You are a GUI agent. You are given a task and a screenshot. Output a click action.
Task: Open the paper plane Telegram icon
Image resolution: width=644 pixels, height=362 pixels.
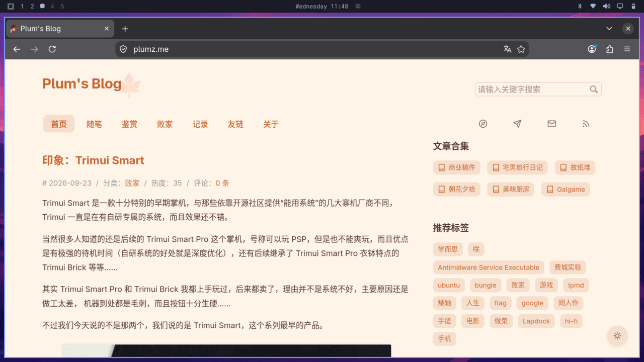517,124
